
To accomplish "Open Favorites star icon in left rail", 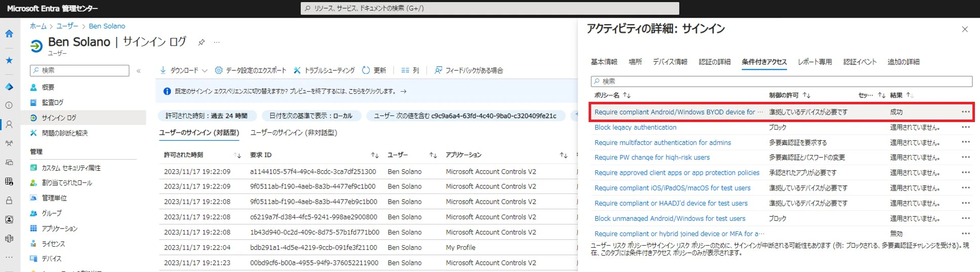I will coord(9,60).
